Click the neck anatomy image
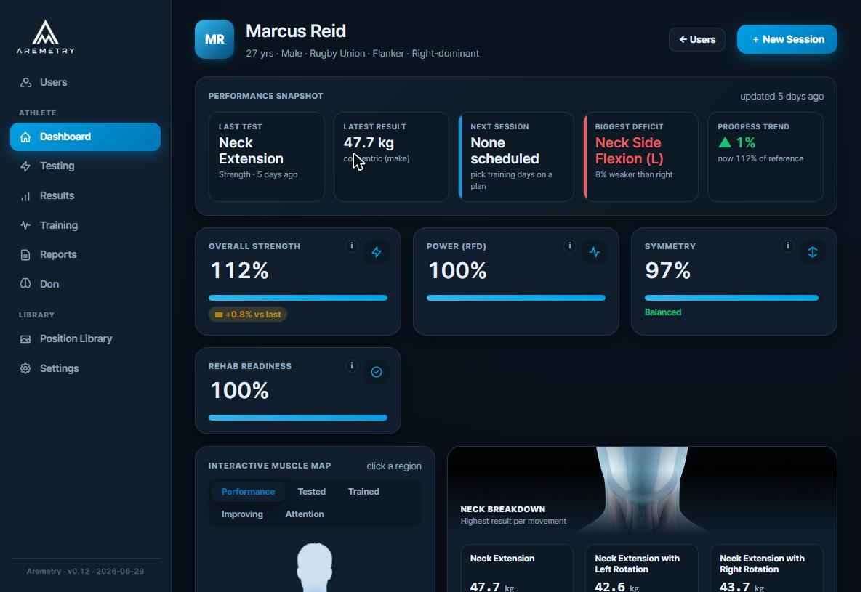This screenshot has height=592, width=868. click(x=642, y=489)
